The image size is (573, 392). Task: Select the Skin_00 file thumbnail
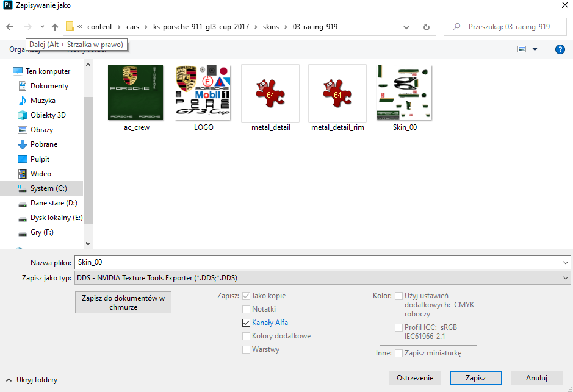[x=404, y=98]
